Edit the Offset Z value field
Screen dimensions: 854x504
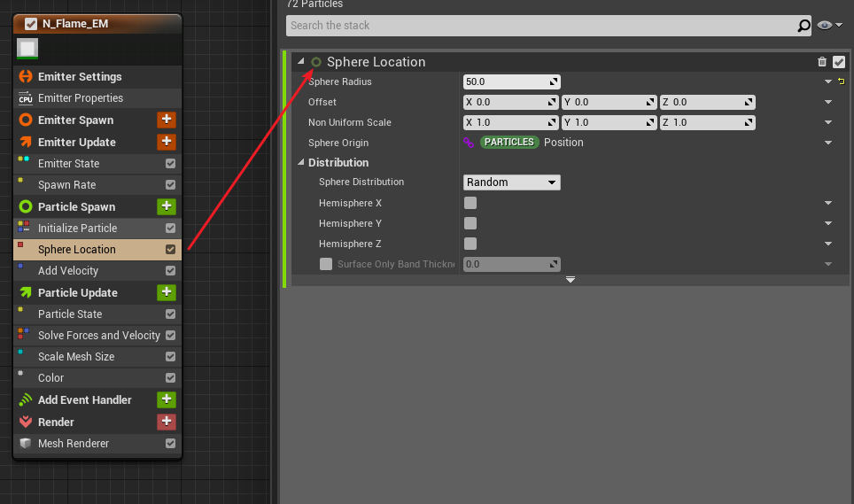click(708, 102)
